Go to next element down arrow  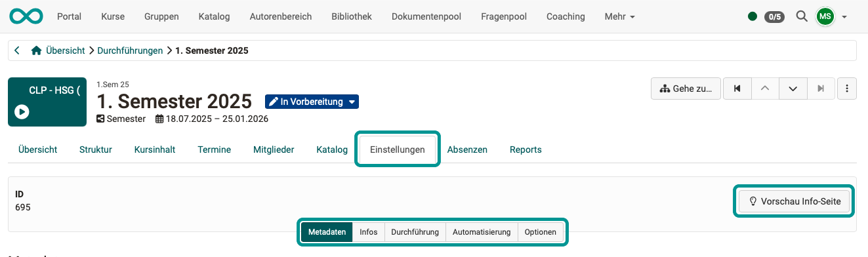click(793, 89)
